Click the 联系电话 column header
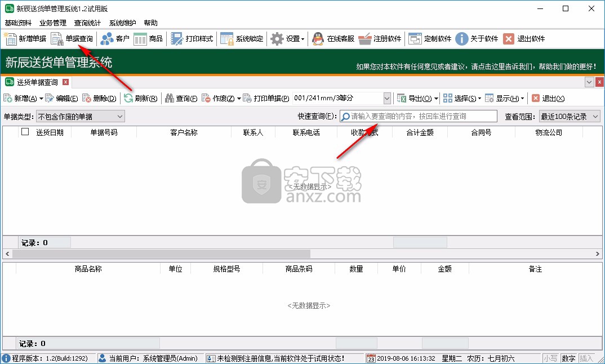The height and width of the screenshot is (364, 605). tap(306, 132)
